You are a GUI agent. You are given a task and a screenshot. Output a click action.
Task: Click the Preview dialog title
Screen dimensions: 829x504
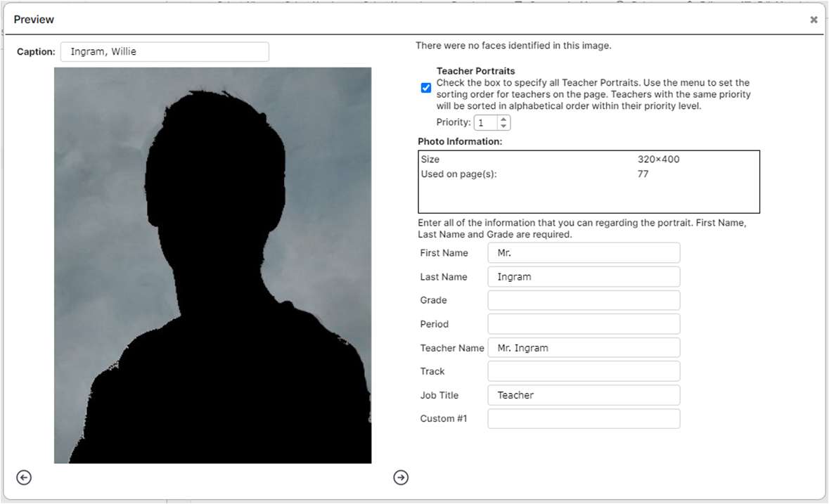point(34,20)
